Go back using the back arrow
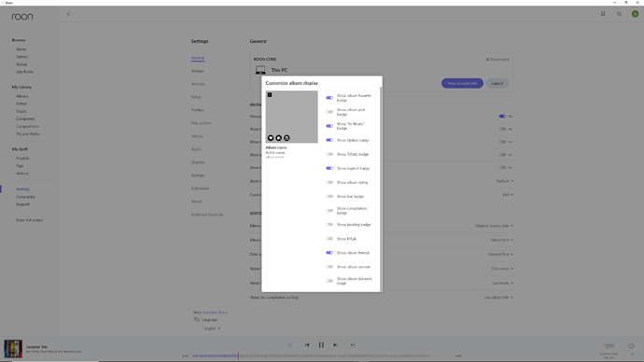Viewport: 644px width, 362px height. [x=68, y=14]
